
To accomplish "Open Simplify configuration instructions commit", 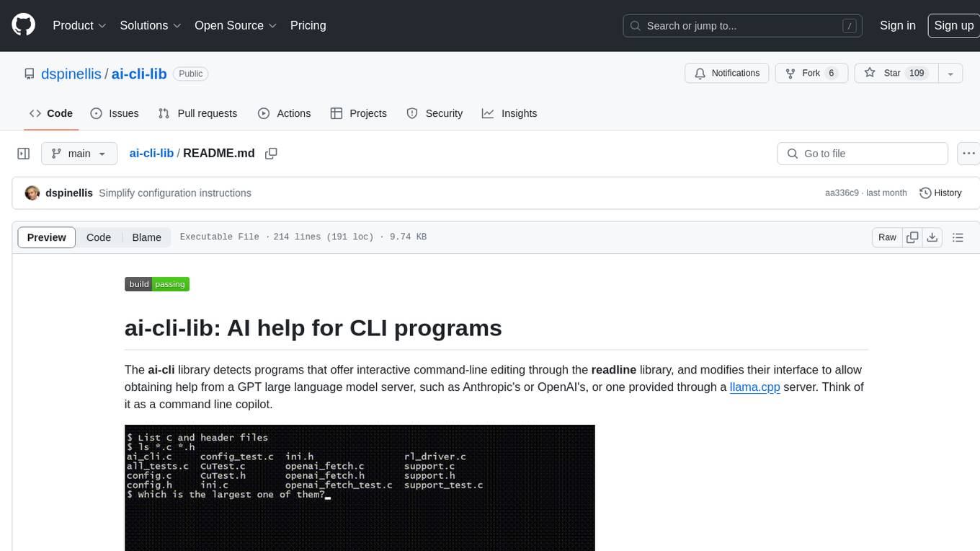I will [x=175, y=193].
